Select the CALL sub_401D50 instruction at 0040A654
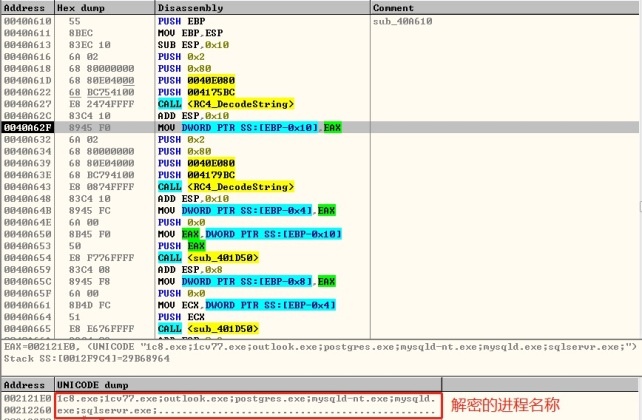The image size is (642, 420). point(207,257)
